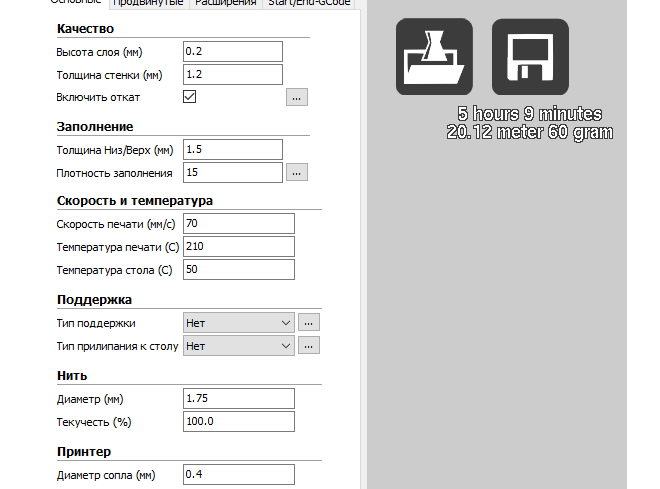The height and width of the screenshot is (489, 660).
Task: Toggle the Включить откат checkbox
Action: pos(189,97)
